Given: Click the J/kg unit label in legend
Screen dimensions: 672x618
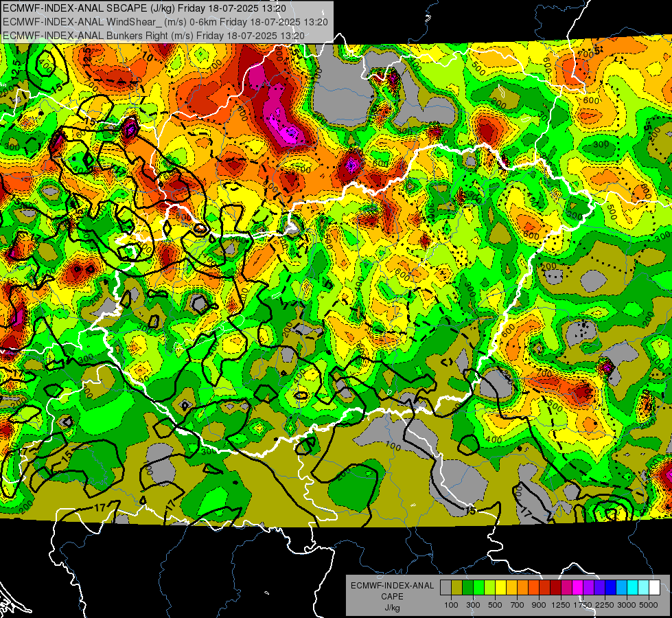Looking at the screenshot, I should pos(392,608).
